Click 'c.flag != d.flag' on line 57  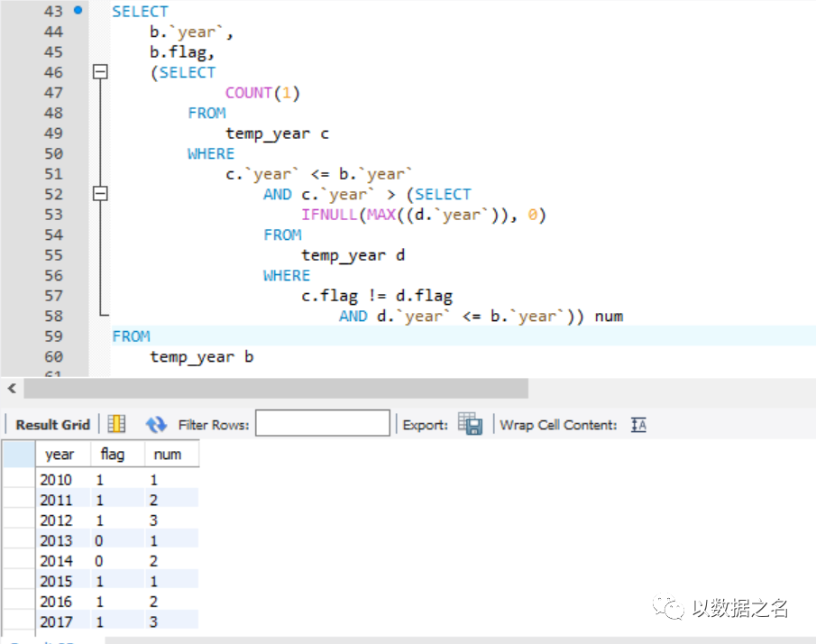377,296
